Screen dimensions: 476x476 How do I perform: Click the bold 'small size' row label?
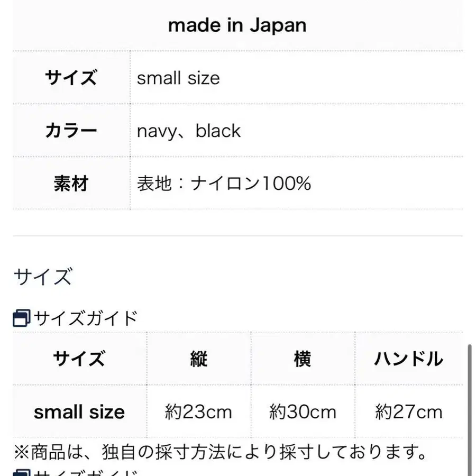click(x=79, y=412)
